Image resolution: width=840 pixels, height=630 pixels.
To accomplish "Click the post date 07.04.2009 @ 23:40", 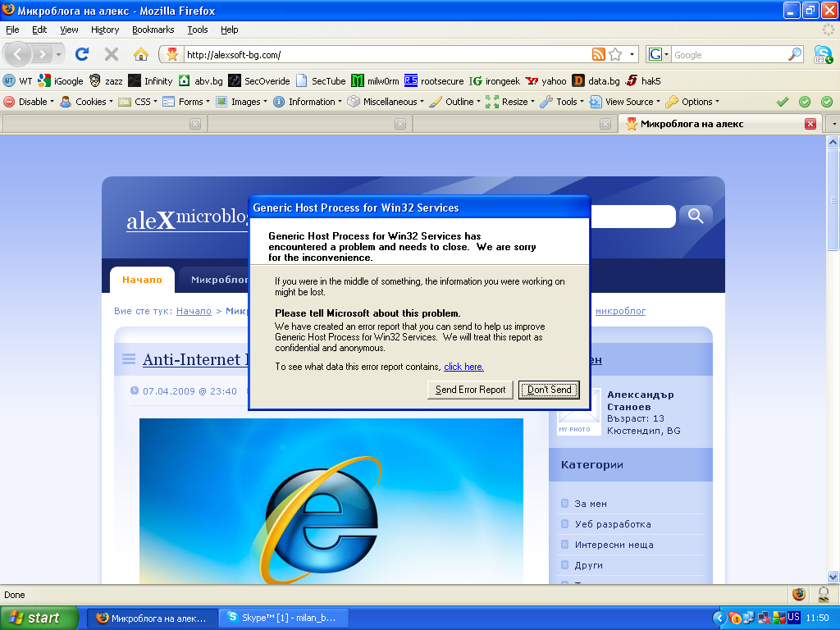I will (189, 391).
